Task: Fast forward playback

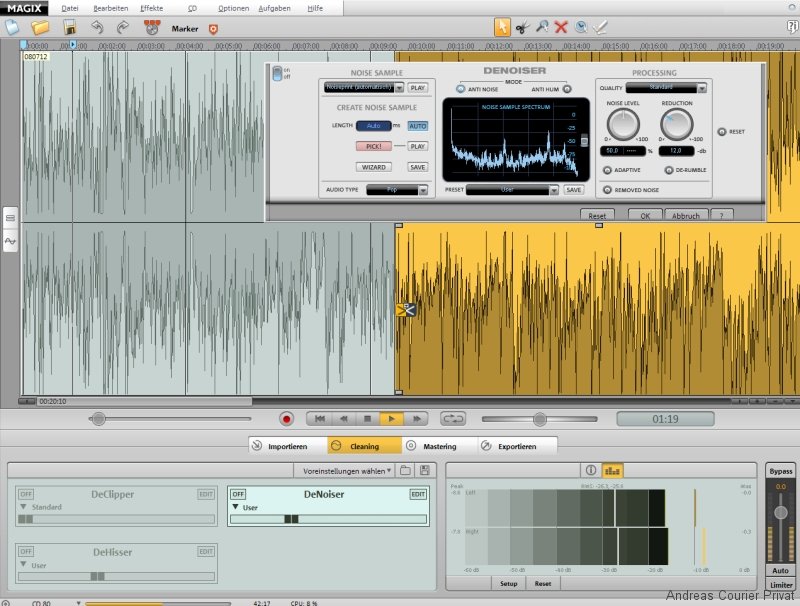Action: 416,419
